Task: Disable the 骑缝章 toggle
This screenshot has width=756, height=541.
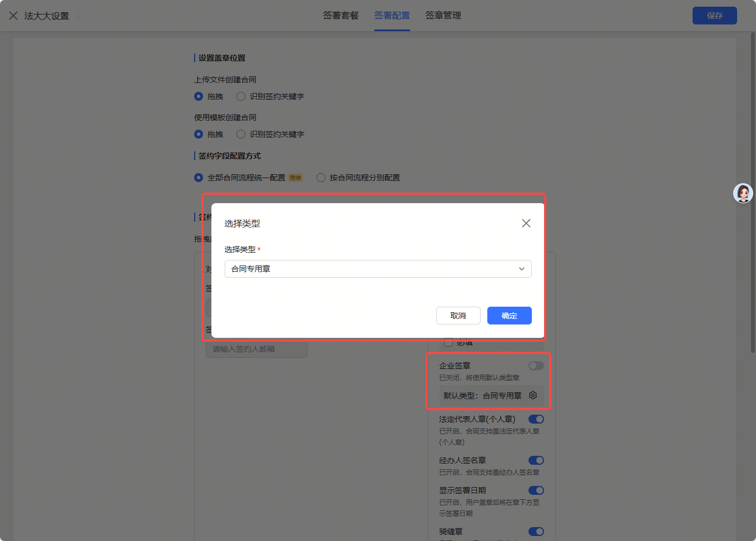Action: 536,532
